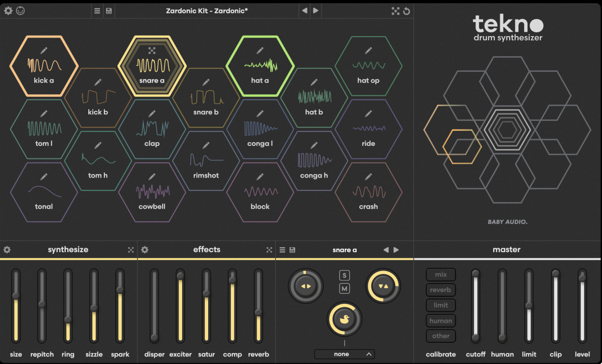Randomize the snare a pad dice icon

click(x=152, y=50)
